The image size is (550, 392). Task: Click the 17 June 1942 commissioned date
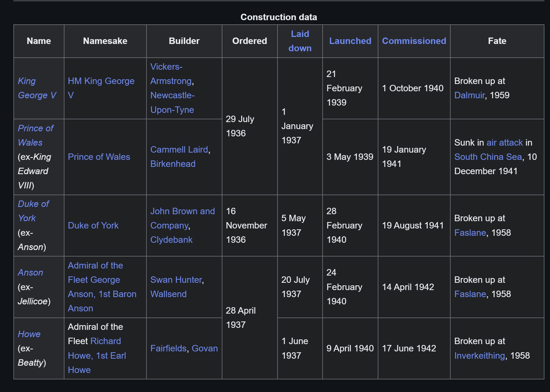pyautogui.click(x=409, y=349)
